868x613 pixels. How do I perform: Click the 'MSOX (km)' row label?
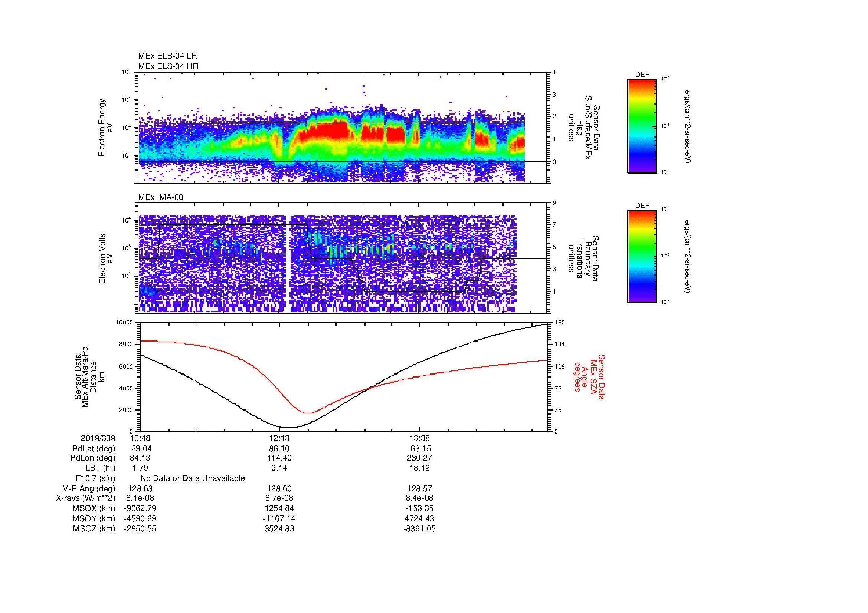(94, 508)
